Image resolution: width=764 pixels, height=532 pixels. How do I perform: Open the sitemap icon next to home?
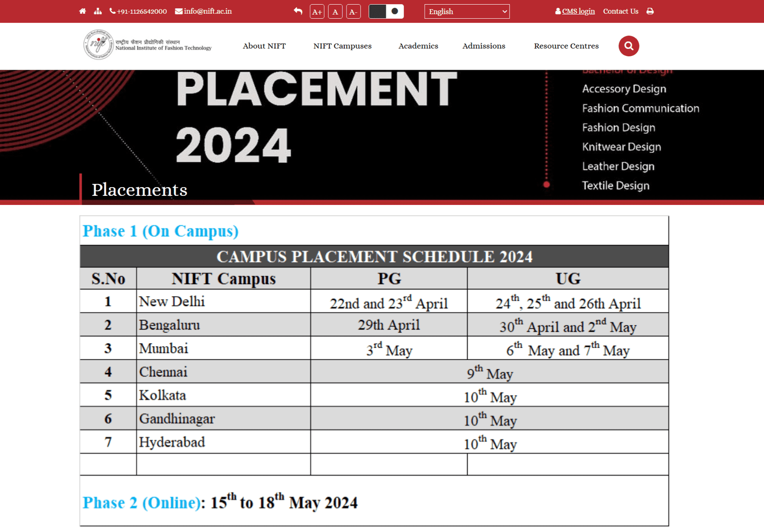tap(98, 11)
